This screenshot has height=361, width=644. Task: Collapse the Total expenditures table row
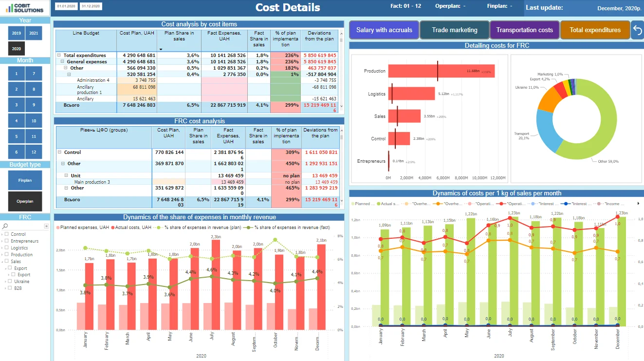59,55
